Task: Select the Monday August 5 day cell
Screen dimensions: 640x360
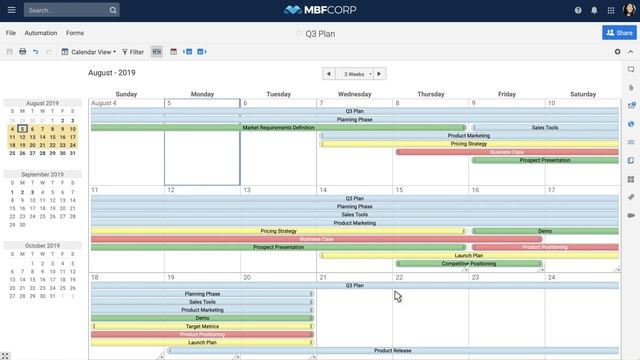Action: coord(202,142)
